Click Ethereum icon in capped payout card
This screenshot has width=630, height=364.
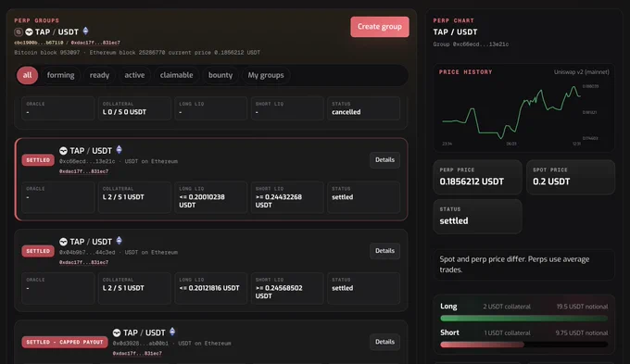pos(172,333)
